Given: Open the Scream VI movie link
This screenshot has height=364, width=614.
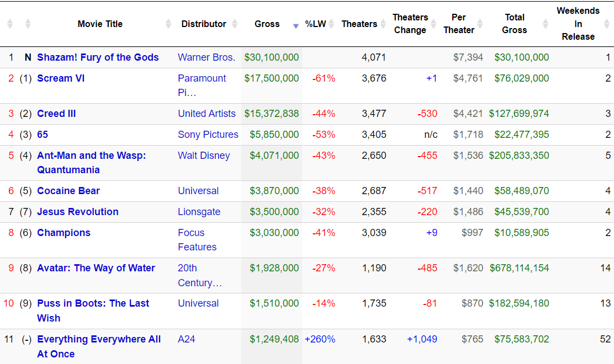Looking at the screenshot, I should coord(61,78).
